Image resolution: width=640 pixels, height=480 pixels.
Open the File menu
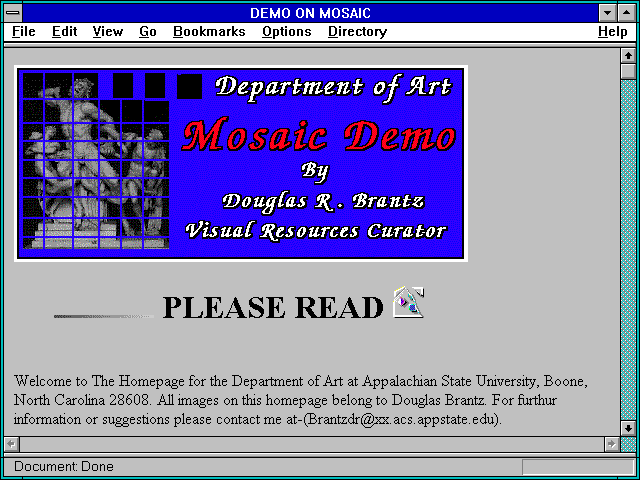[x=24, y=32]
